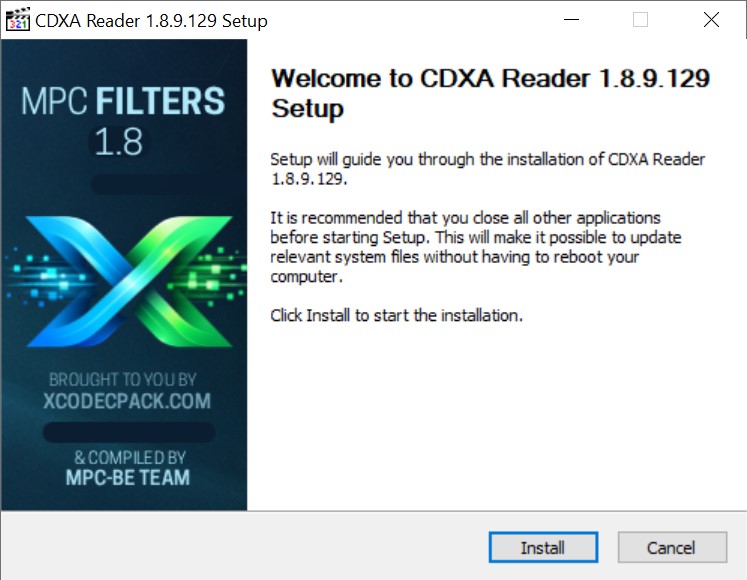Click the 'It is recommended' paragraph
The height and width of the screenshot is (580, 747).
pyautogui.click(x=475, y=247)
